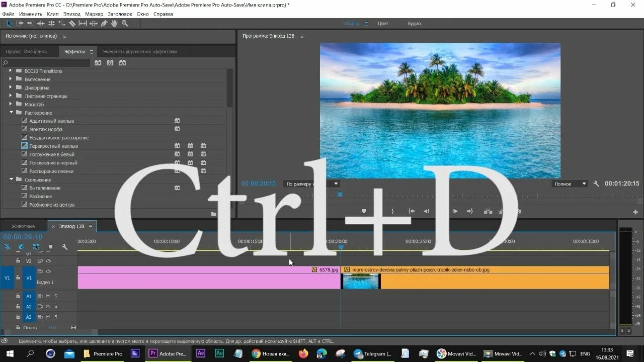Toggle nest sequences insert mode
This screenshot has width=644, height=362.
pyautogui.click(x=8, y=247)
